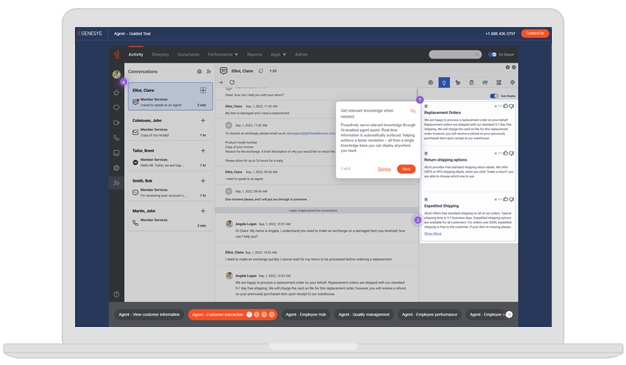Click Show More under Expedited Shipping
The image size is (626, 365).
[x=433, y=234]
